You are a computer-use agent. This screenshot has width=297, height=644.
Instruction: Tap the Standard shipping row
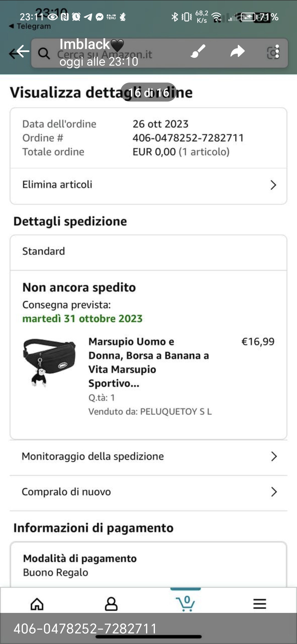[x=148, y=252]
